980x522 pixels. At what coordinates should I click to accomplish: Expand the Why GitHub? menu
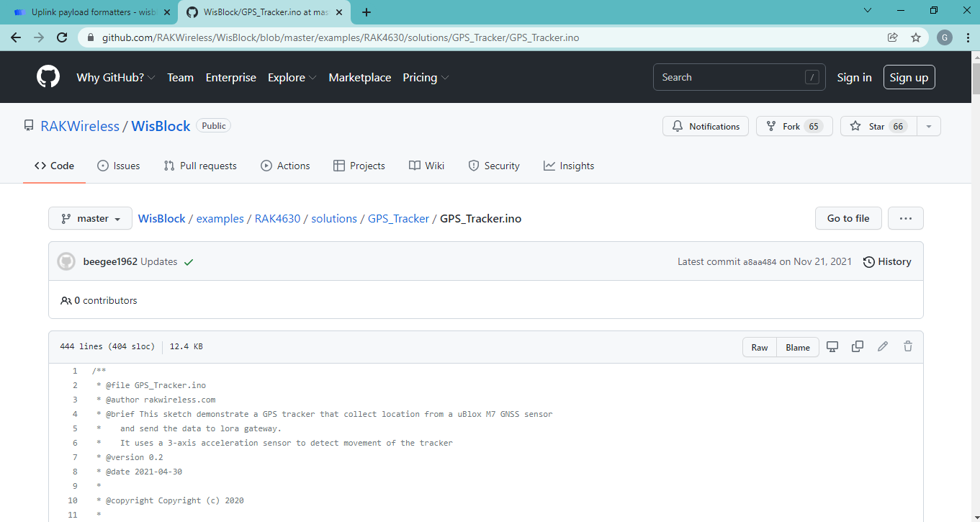pyautogui.click(x=115, y=78)
